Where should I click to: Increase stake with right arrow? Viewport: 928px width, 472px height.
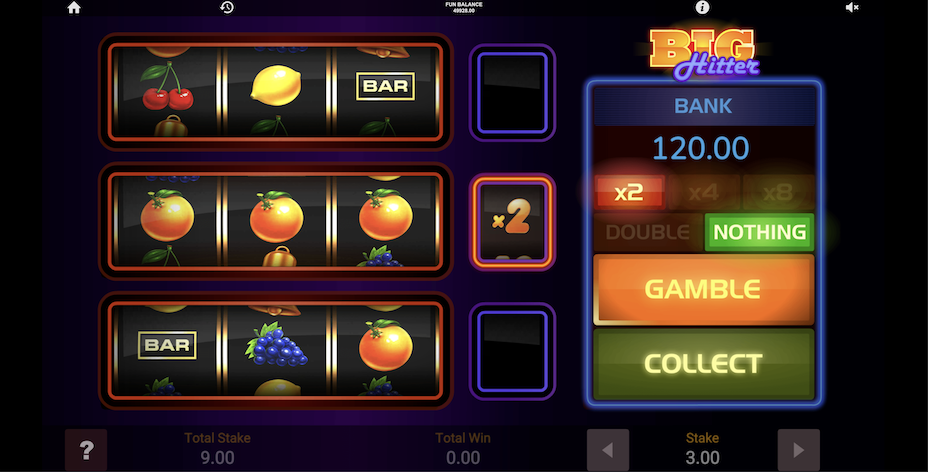(x=798, y=450)
